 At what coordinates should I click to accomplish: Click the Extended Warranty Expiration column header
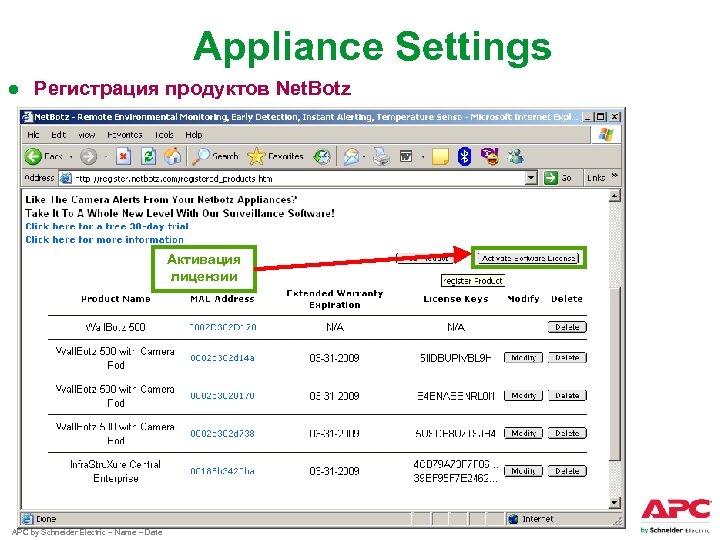point(334,299)
